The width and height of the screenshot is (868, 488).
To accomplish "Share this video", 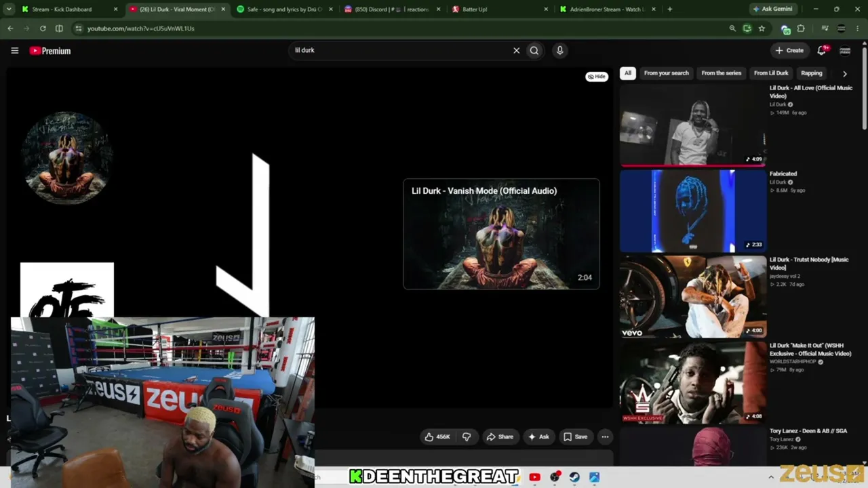I will pos(500,437).
